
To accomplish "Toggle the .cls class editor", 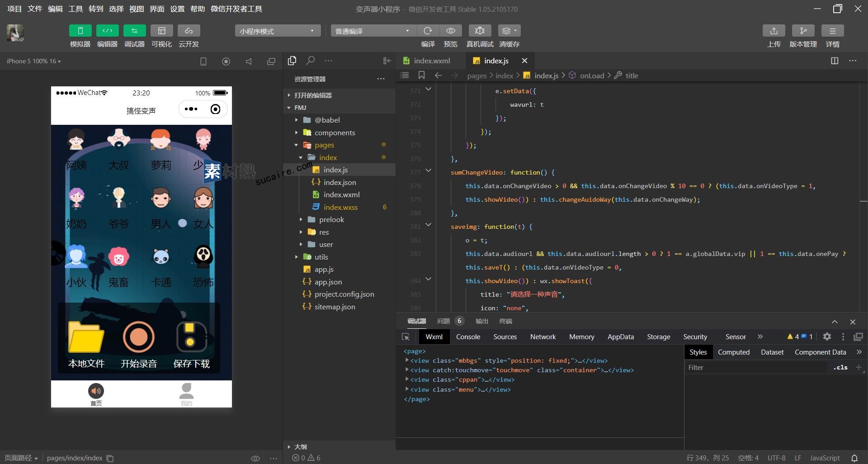I will [840, 367].
